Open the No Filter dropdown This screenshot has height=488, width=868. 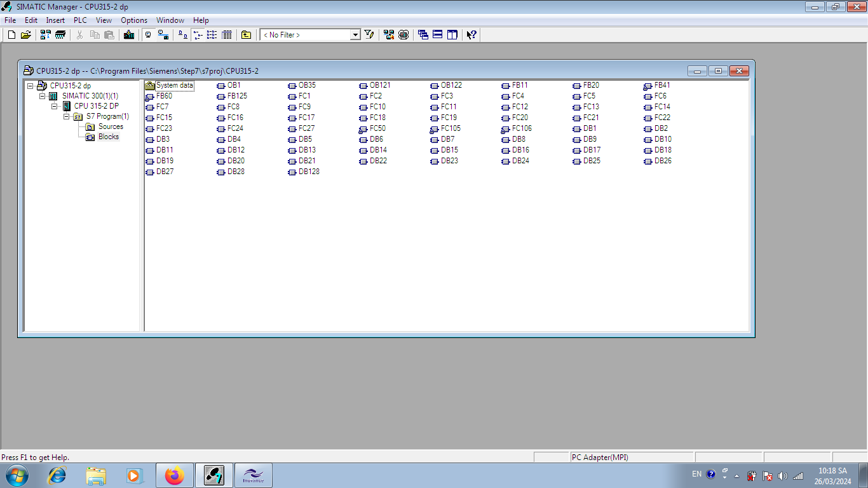click(x=355, y=35)
